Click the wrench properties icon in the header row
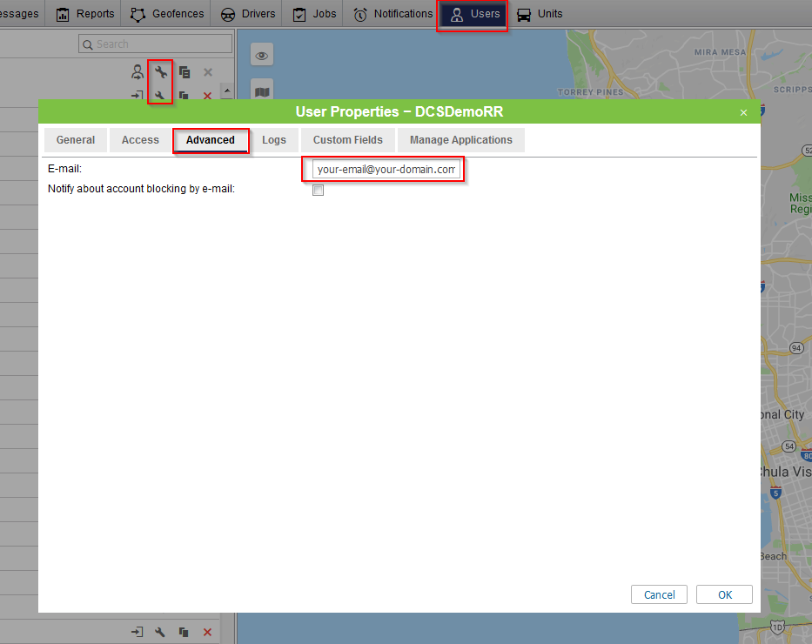The image size is (812, 644). click(x=160, y=72)
